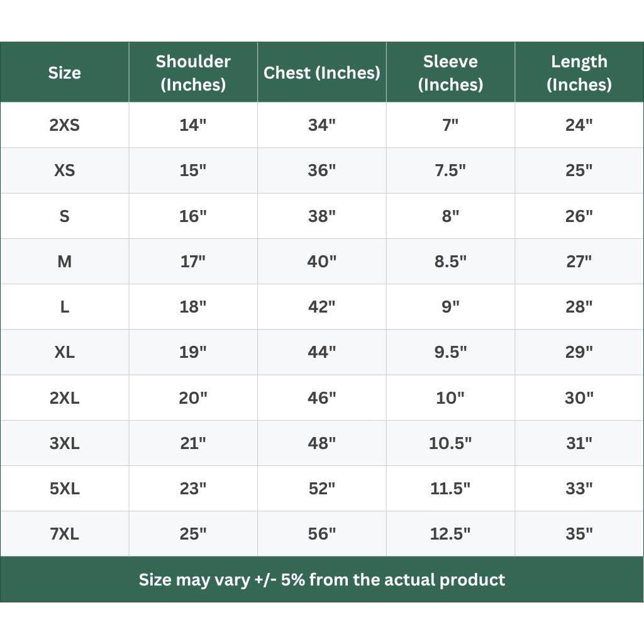Click the Length (Inches) column header
The width and height of the screenshot is (644, 644).
579,73
